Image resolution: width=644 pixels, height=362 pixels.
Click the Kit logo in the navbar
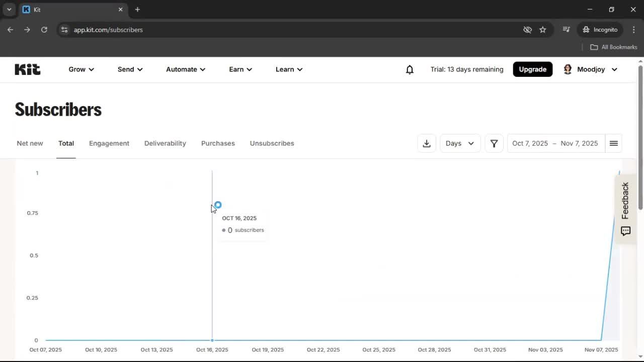click(x=27, y=69)
